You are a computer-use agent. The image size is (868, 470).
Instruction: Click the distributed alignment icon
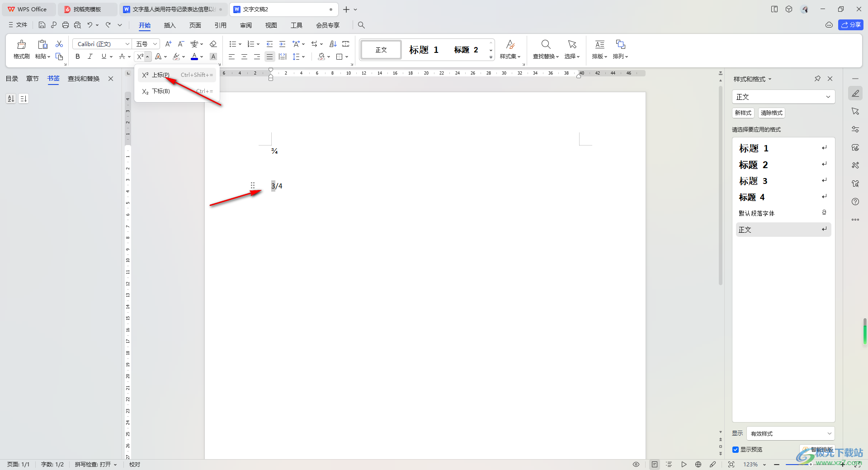[283, 56]
